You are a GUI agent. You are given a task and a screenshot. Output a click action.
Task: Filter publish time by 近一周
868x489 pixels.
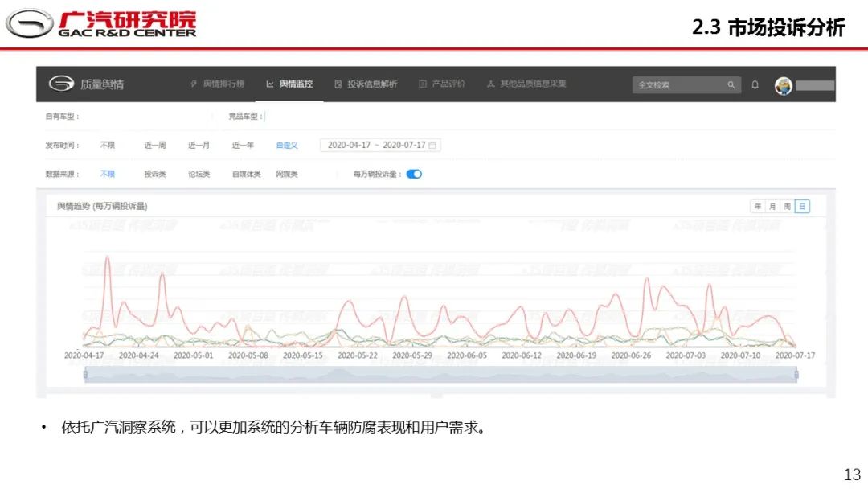click(x=155, y=146)
